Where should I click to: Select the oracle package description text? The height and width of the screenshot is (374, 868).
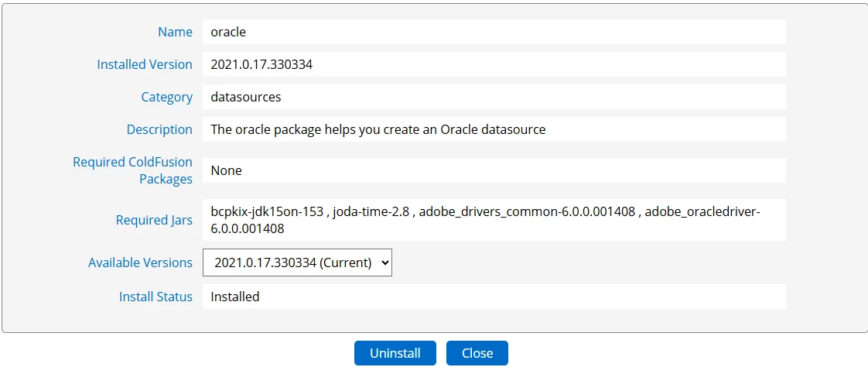coord(378,129)
